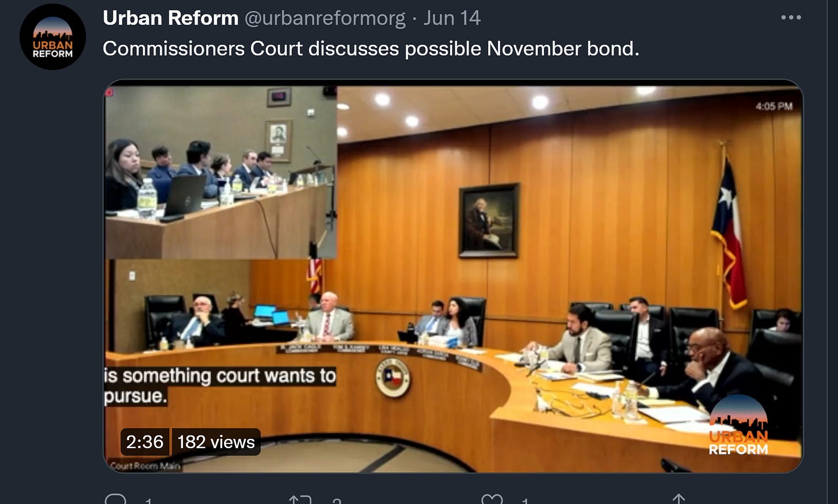The height and width of the screenshot is (504, 838).
Task: Click the 4:05 PM video clock overlay
Action: [x=774, y=106]
